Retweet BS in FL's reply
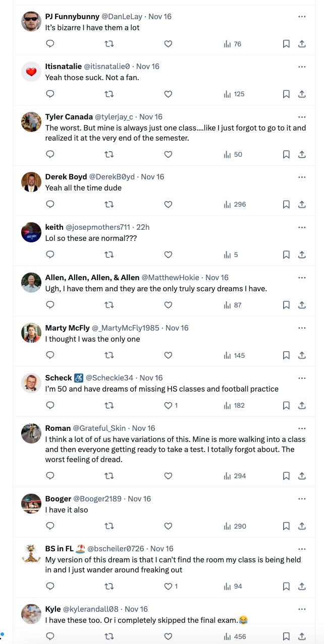The width and height of the screenshot is (324, 644). pos(109,586)
